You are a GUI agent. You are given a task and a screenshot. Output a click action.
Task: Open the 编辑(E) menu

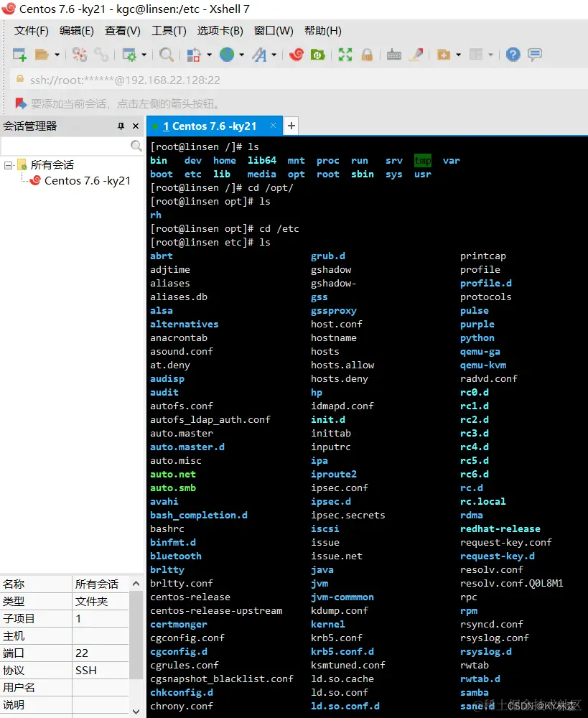pos(77,31)
